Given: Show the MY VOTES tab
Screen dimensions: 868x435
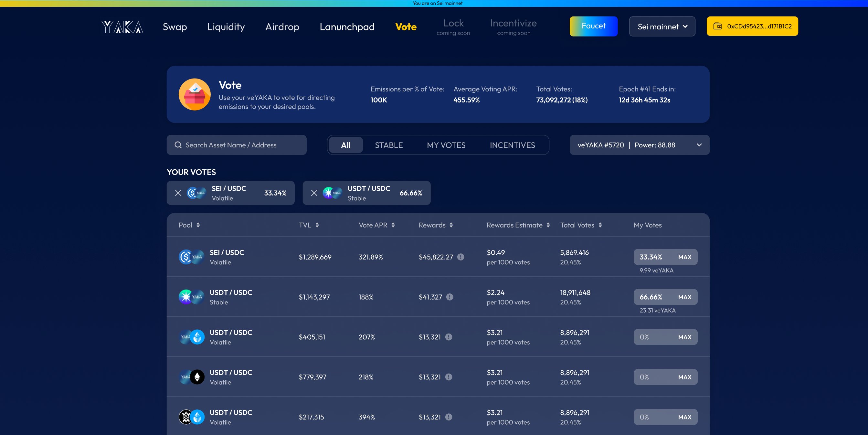Looking at the screenshot, I should click(446, 145).
